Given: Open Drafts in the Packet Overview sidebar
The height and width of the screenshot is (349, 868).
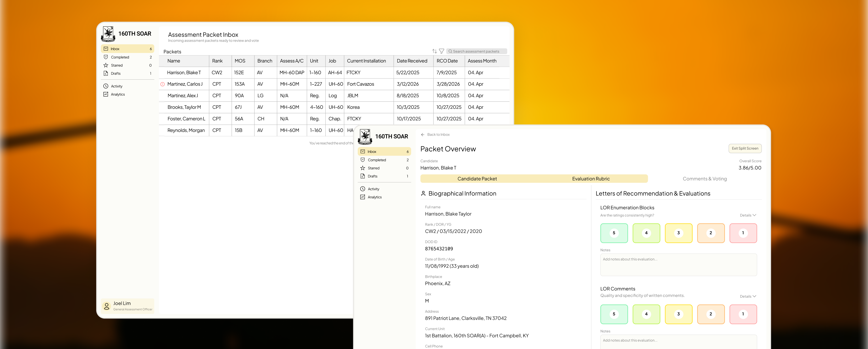Looking at the screenshot, I should click(x=384, y=176).
